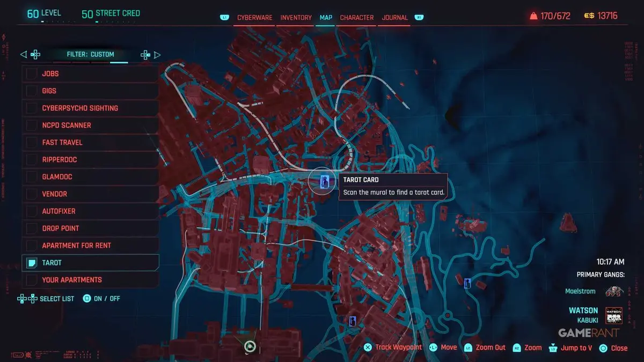This screenshot has width=644, height=362.
Task: Click the red carry weight icon
Action: click(533, 16)
